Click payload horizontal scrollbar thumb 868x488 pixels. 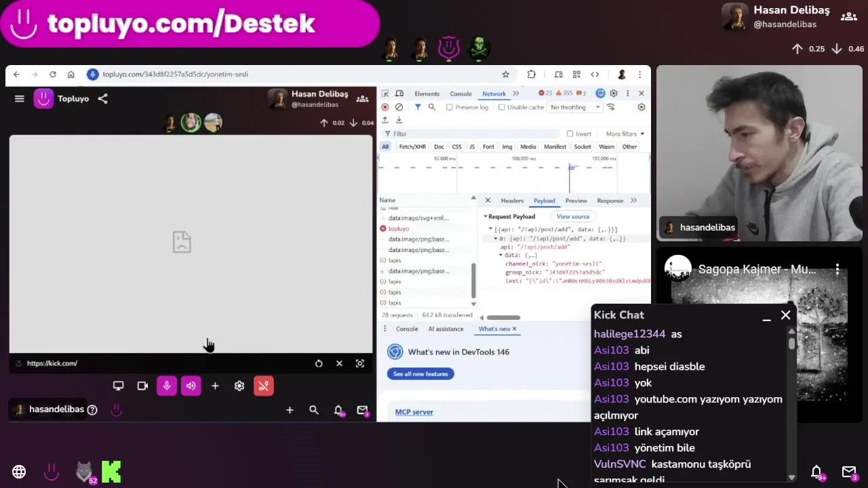(503, 317)
